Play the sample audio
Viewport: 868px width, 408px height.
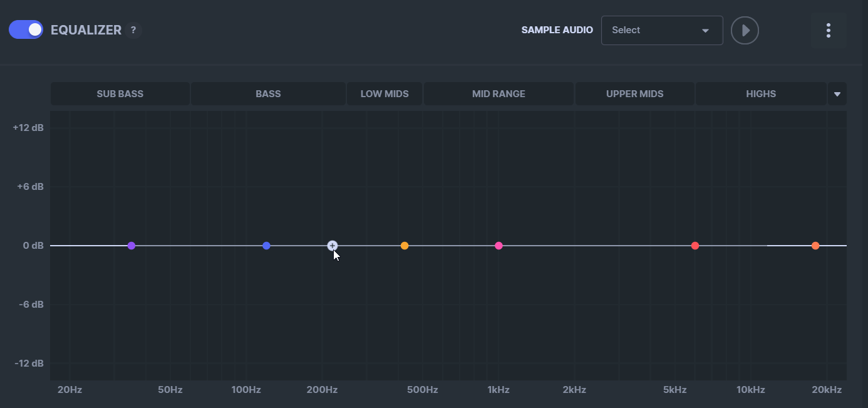745,30
